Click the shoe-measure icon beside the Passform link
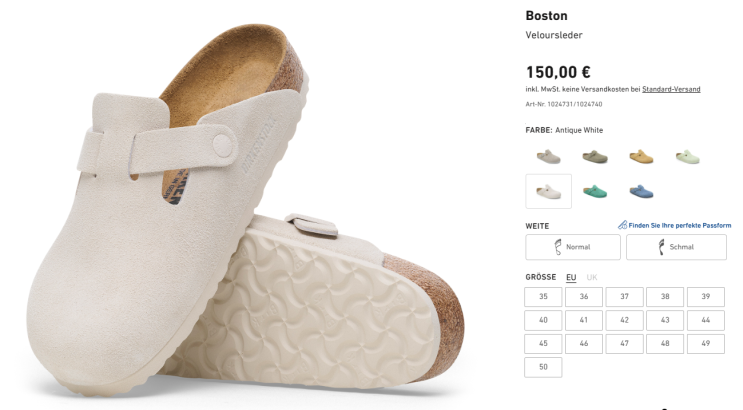This screenshot has width=743, height=410. 622,225
